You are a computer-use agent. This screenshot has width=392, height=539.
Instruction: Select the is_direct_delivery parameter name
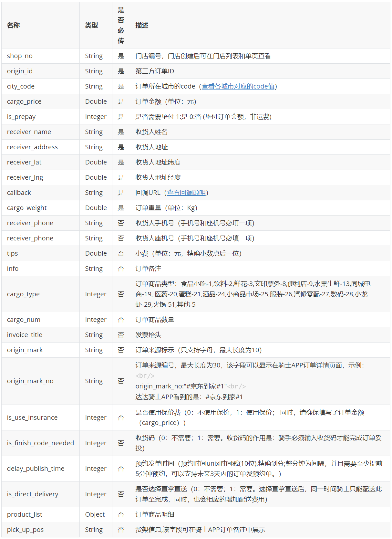pyautogui.click(x=33, y=494)
